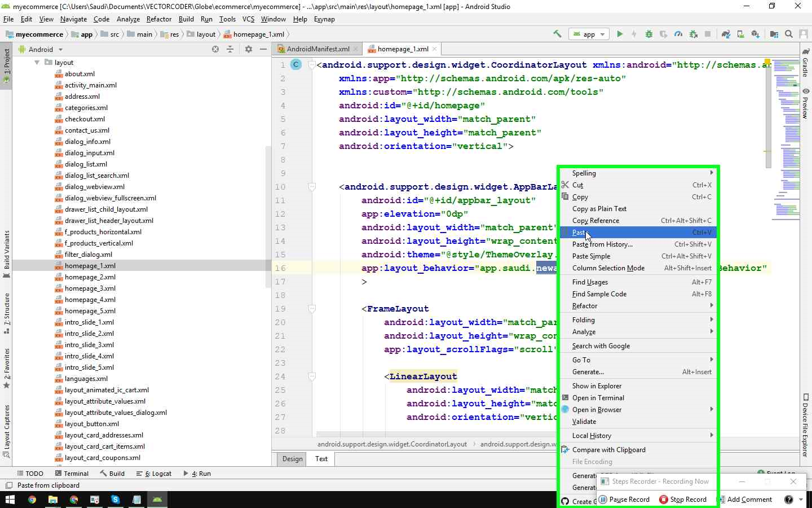Click the Add Comment button

pyautogui.click(x=744, y=500)
